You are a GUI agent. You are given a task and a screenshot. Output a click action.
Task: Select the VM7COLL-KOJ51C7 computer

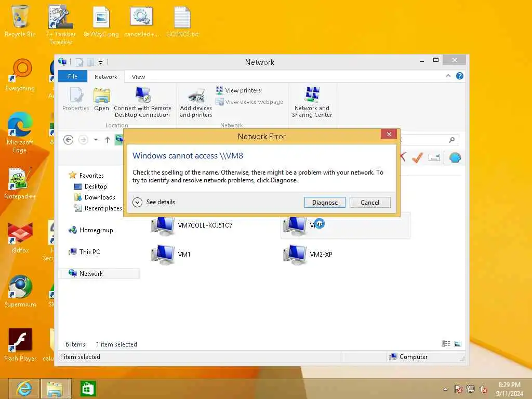pos(192,225)
